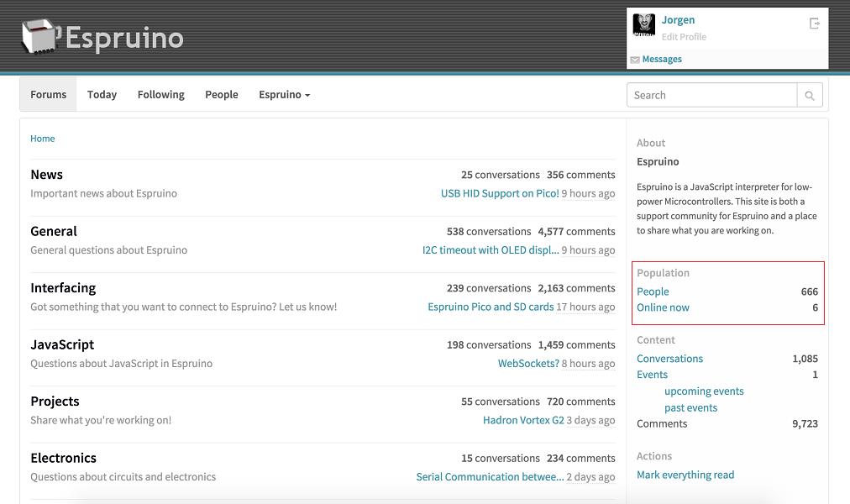Click the Espruino site title text
Image resolution: width=850 pixels, height=504 pixels.
point(124,38)
